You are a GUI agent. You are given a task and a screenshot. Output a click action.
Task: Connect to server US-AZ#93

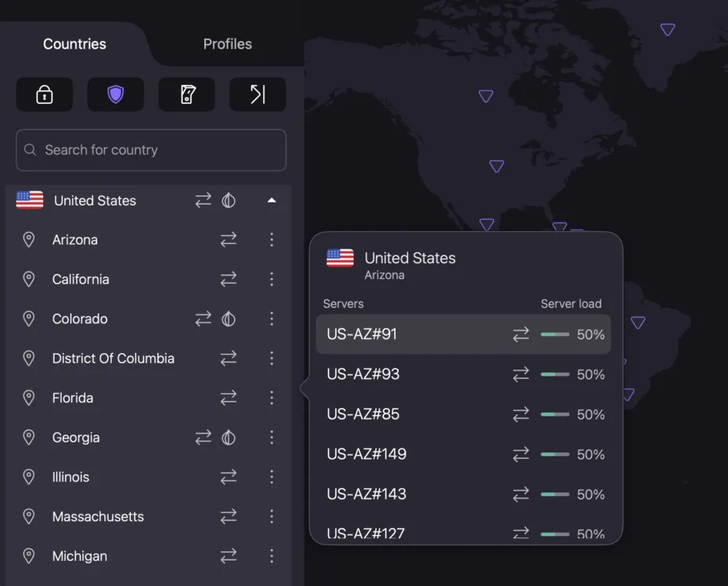[x=463, y=374]
